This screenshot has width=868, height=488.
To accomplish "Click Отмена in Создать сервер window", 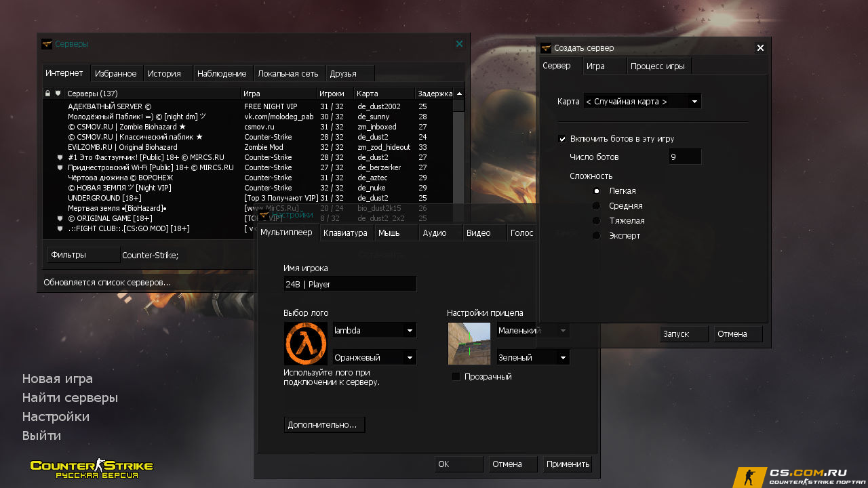I will (738, 334).
